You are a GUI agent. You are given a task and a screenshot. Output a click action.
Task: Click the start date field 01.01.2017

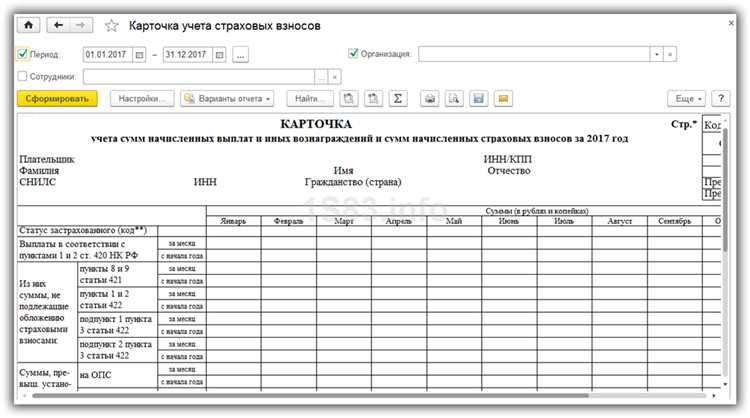point(108,55)
